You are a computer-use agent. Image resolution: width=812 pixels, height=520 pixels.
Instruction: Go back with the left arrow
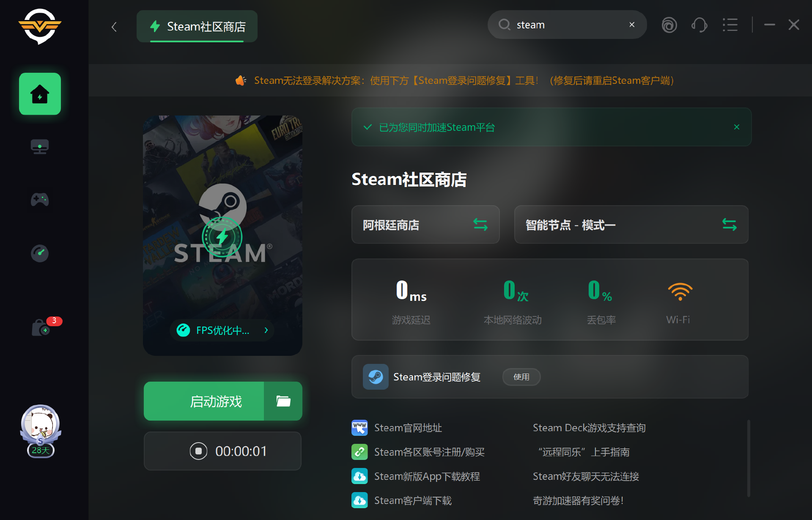(x=114, y=27)
